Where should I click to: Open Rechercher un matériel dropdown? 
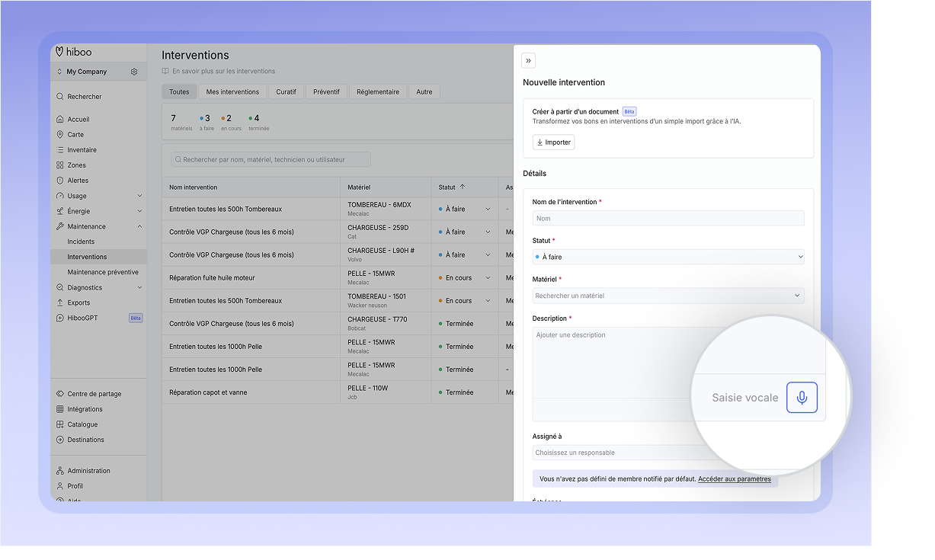tap(668, 296)
